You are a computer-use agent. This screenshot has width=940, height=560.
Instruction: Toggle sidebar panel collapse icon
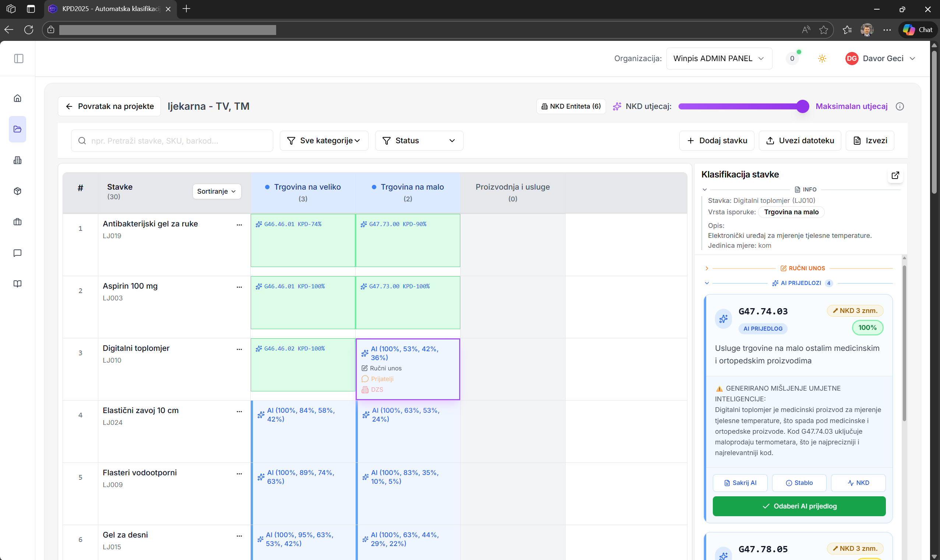coord(18,59)
